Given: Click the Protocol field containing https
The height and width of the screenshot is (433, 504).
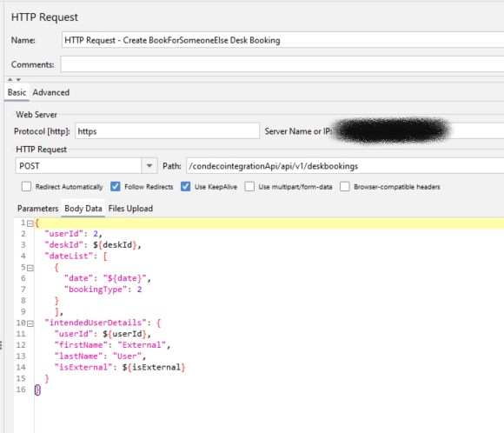Looking at the screenshot, I should click(x=167, y=131).
